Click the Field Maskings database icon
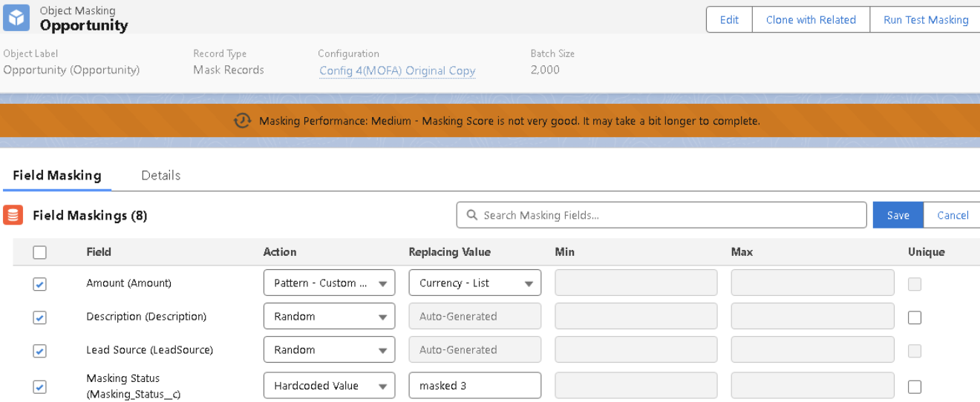Image resolution: width=980 pixels, height=402 pixels. point(13,215)
